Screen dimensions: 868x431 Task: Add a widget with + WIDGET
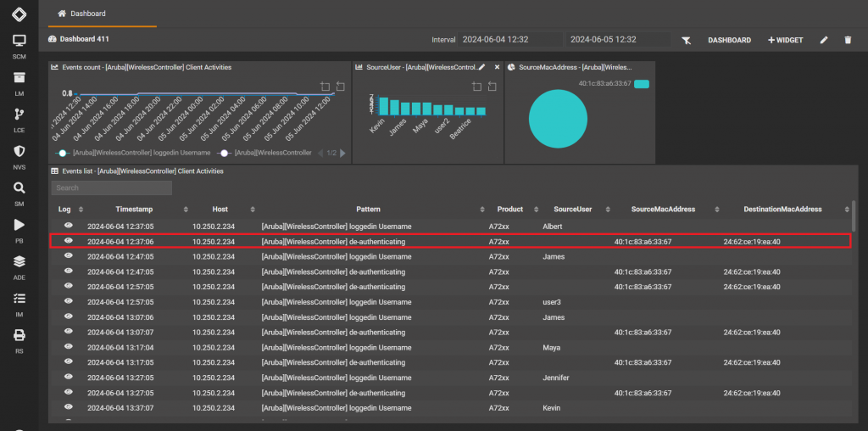(785, 41)
